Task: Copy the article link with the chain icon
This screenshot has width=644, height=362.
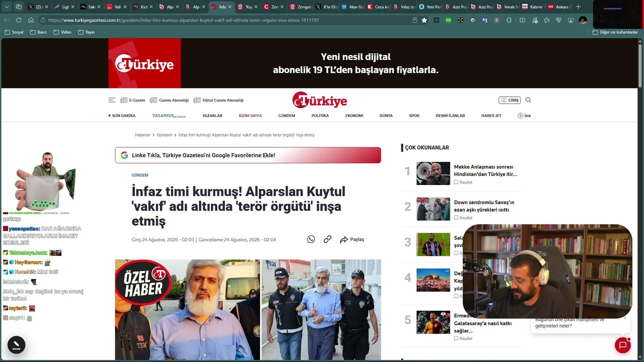Action: (x=328, y=239)
